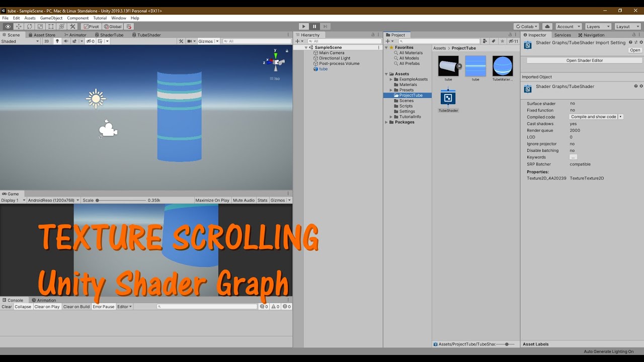Viewport: 644px width, 362px height.
Task: Open the Account dropdown
Action: [568, 27]
